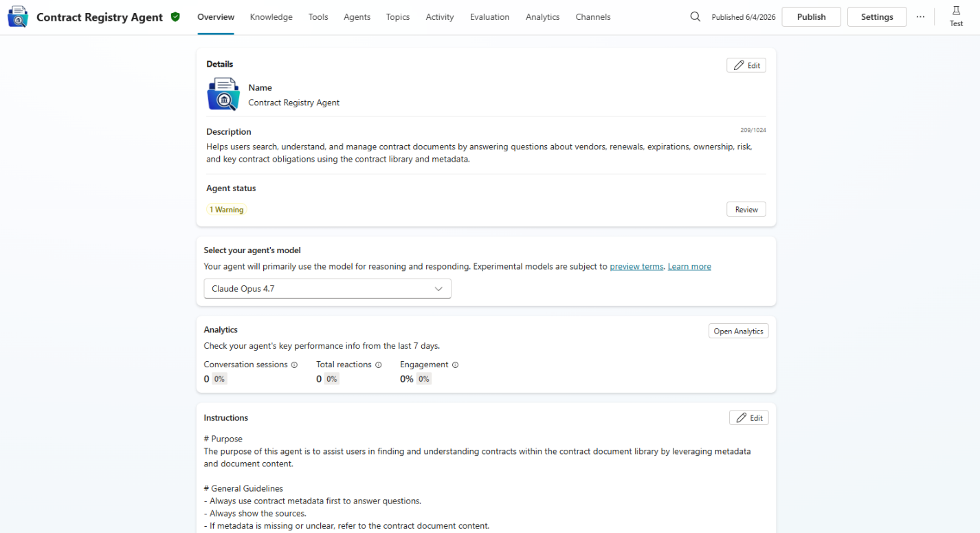Click the 'Always use contract metadata first' line
This screenshot has height=533, width=980.
[x=313, y=501]
